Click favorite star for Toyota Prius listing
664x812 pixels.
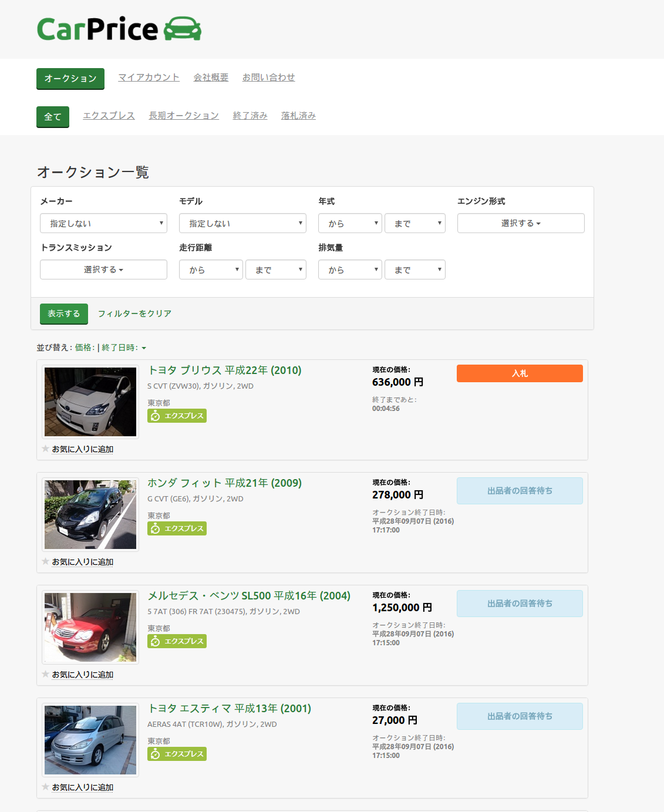[46, 449]
